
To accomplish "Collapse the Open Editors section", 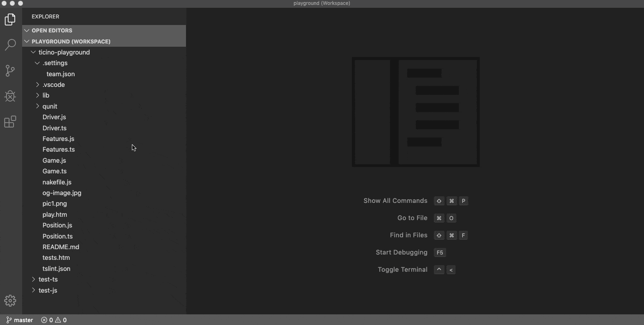I will coord(52,30).
